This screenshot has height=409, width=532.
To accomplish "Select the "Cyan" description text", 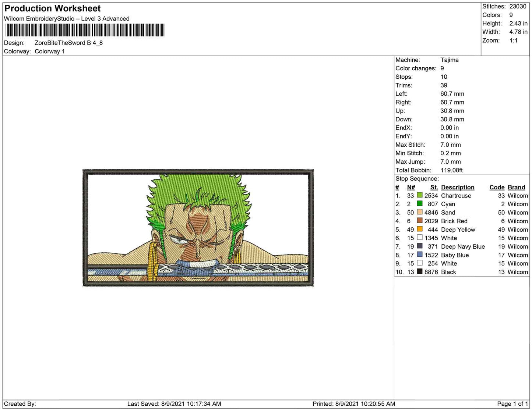I will [448, 204].
